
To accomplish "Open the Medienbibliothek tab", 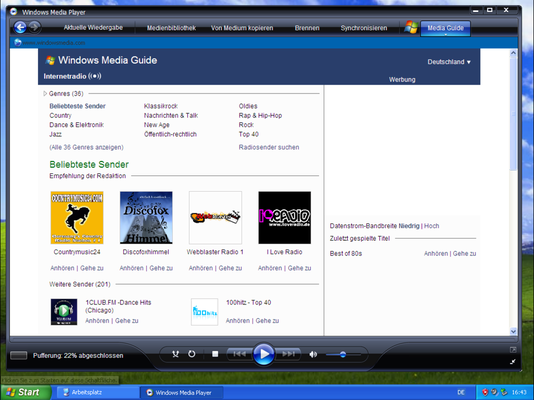I will pos(171,28).
